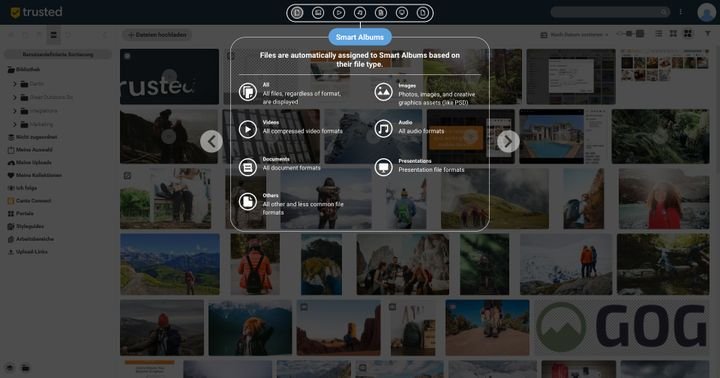Expand the Marketing folder
Image resolution: width=720 pixels, height=378 pixels.
point(14,124)
